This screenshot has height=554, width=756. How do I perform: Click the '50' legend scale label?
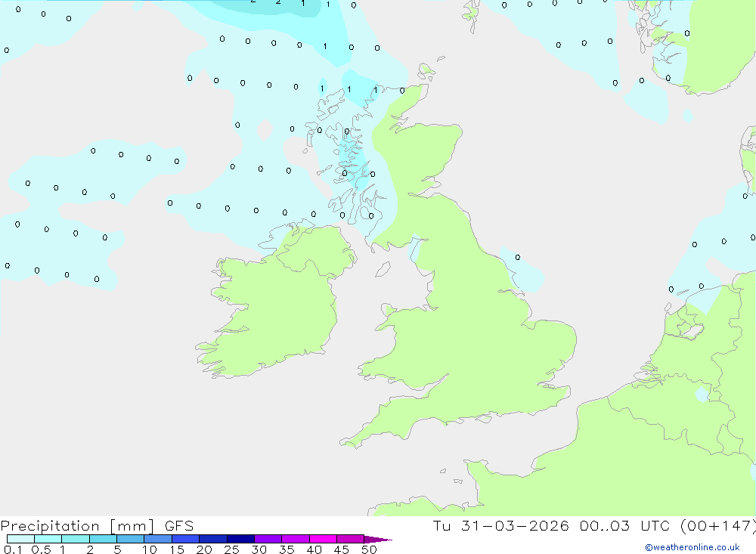pyautogui.click(x=369, y=549)
